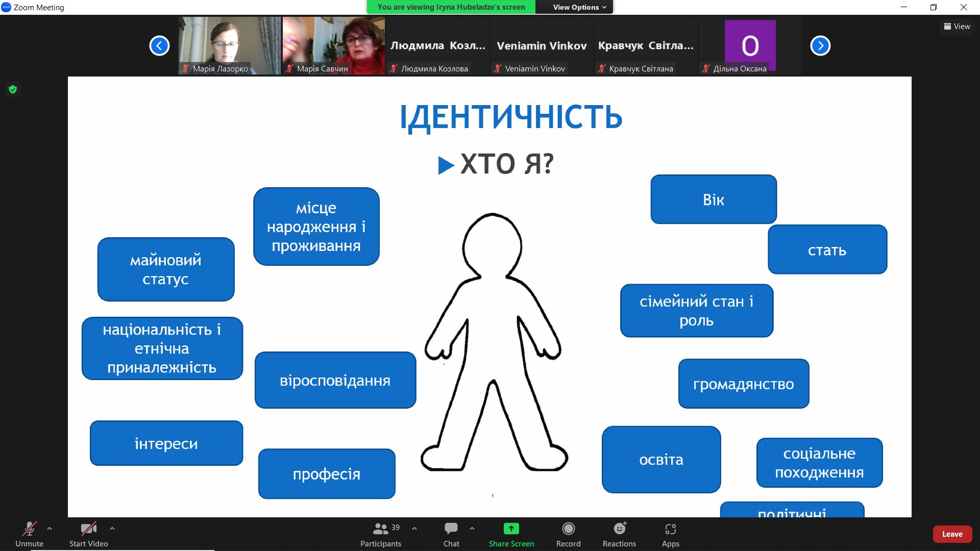
Task: Click Дільна Оксана purple avatar tile
Action: pyautogui.click(x=750, y=45)
